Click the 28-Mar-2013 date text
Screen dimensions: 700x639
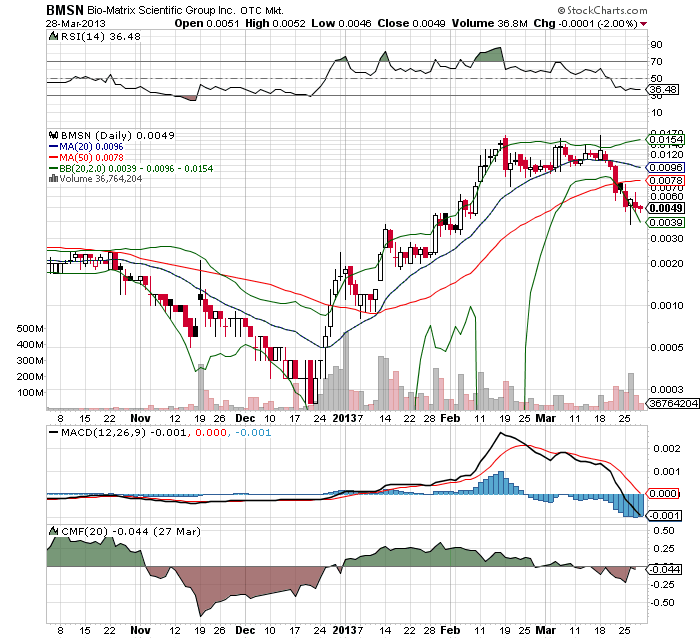[x=75, y=24]
